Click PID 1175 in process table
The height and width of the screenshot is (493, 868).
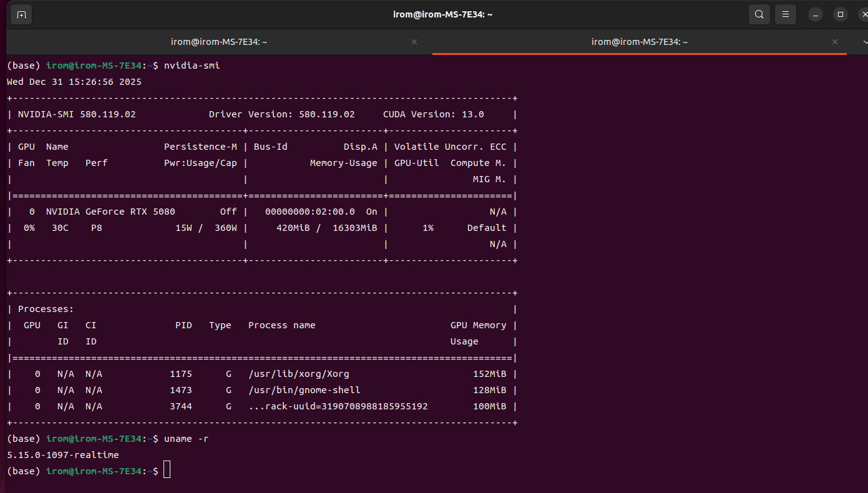[x=181, y=374]
